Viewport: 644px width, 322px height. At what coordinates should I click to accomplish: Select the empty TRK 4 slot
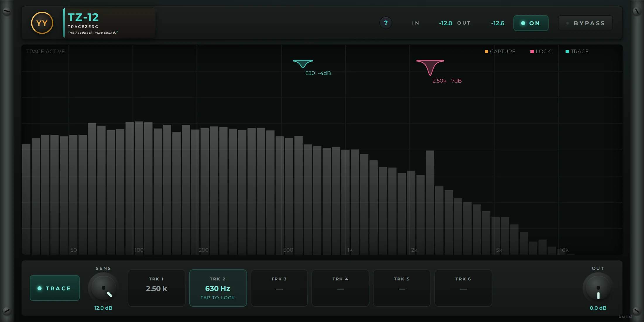coord(340,288)
